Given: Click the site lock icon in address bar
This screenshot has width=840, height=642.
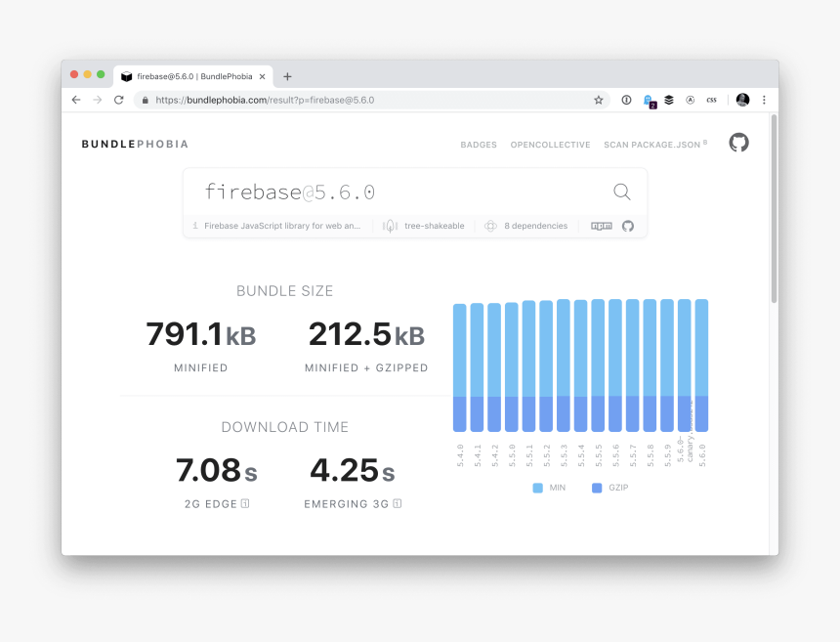Looking at the screenshot, I should click(146, 101).
